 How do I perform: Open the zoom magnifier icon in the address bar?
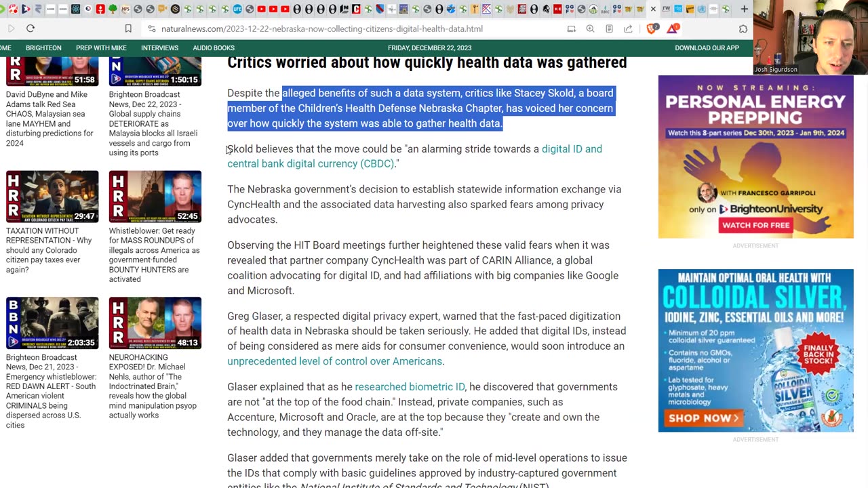click(x=590, y=29)
